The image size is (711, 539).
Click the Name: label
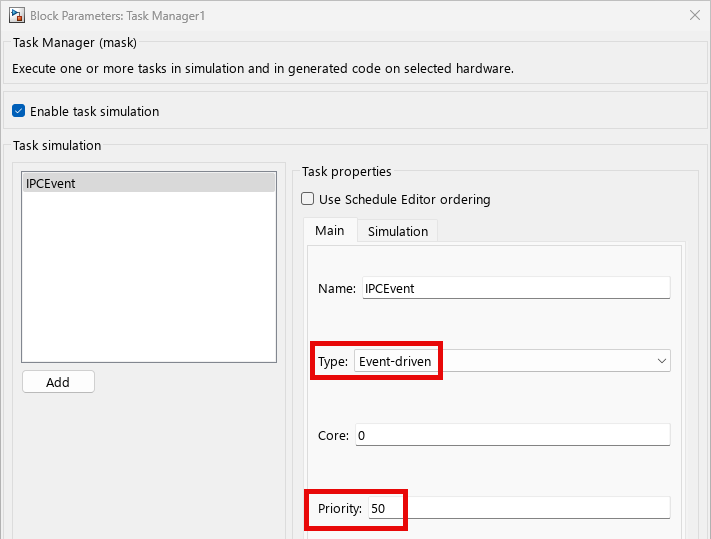(337, 289)
